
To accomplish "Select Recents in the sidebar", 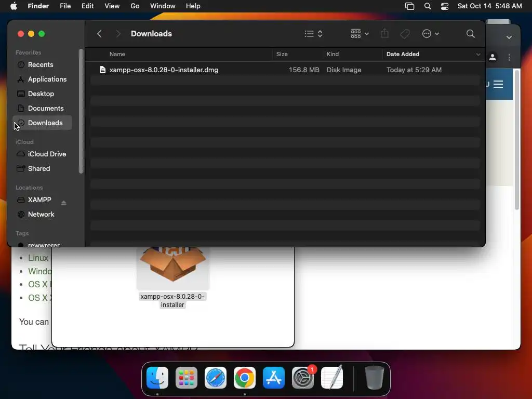I will (42, 64).
